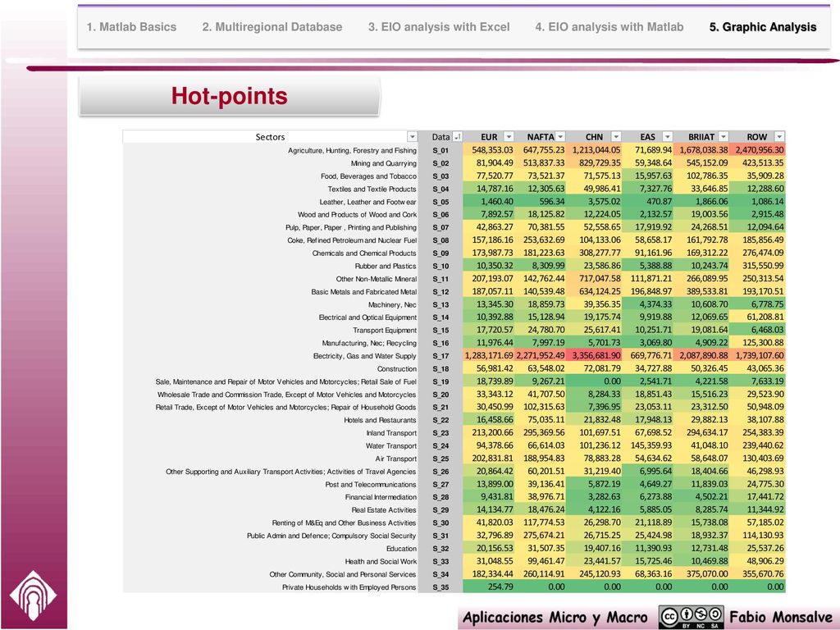Click Basic Metals and Fabricated Metal label

click(363, 292)
